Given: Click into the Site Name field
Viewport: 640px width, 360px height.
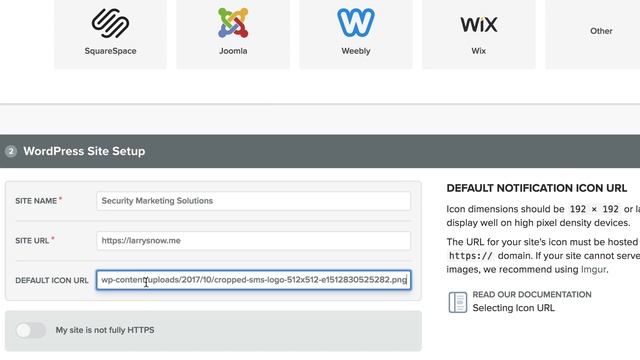Looking at the screenshot, I should [253, 201].
